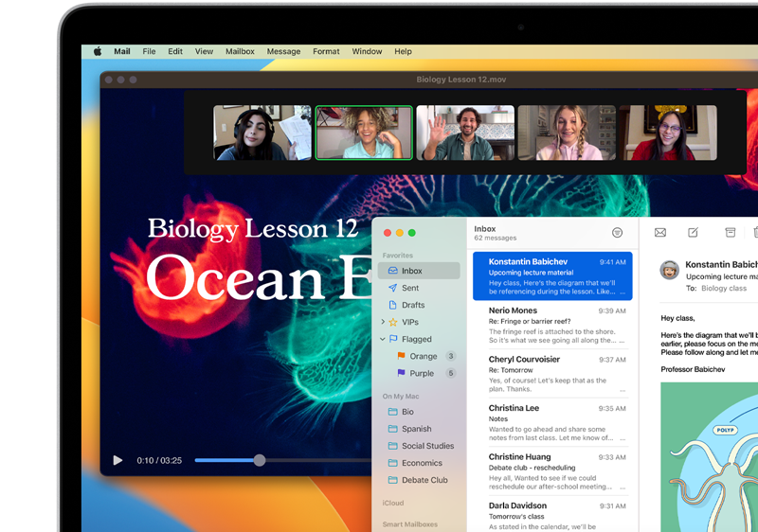Screen dimensions: 758x532
Task: Open the Spanish folder
Action: click(419, 429)
